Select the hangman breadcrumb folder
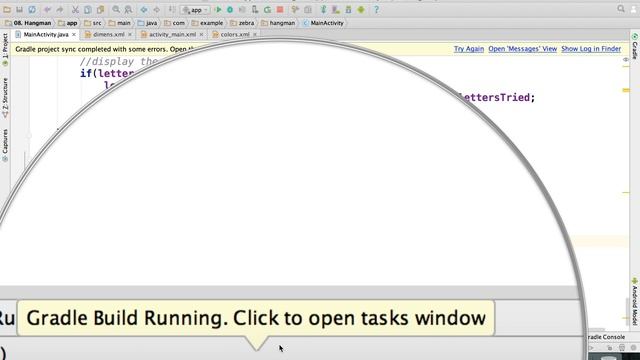The height and width of the screenshot is (360, 640). click(x=278, y=23)
